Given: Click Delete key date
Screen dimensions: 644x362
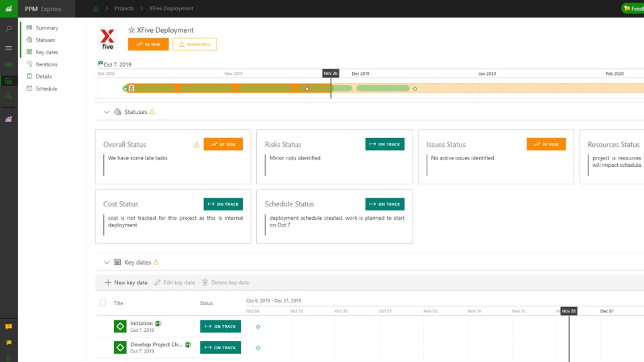Looking at the screenshot, I should [x=225, y=282].
